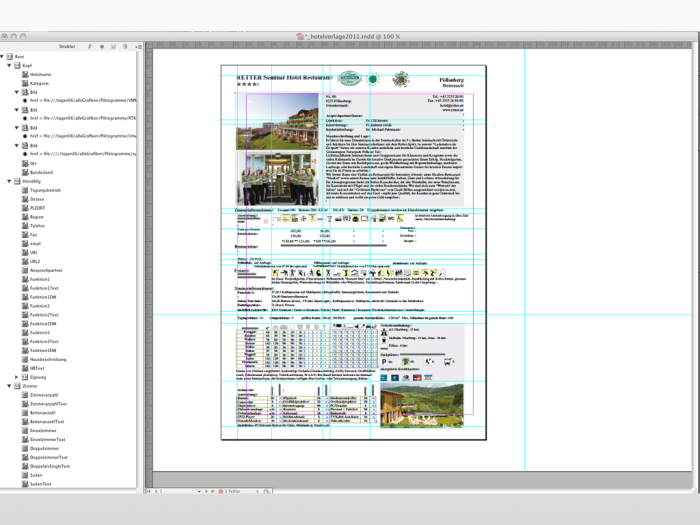The width and height of the screenshot is (700, 525).
Task: Collapse the Kopf element
Action: coord(9,66)
